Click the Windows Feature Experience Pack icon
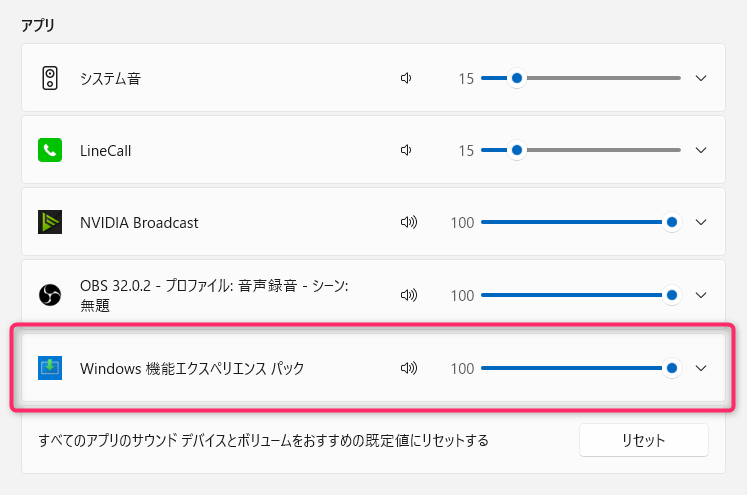This screenshot has height=495, width=747. pyautogui.click(x=50, y=368)
